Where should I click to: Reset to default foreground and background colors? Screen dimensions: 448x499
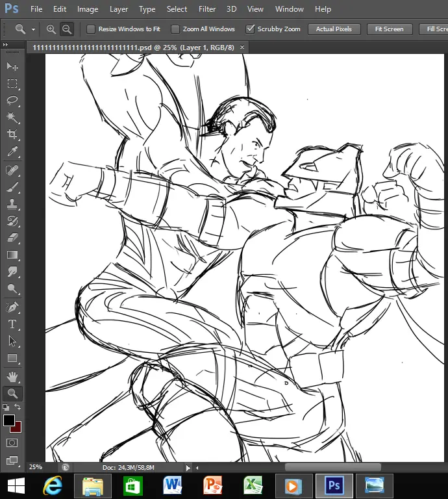tap(6, 407)
